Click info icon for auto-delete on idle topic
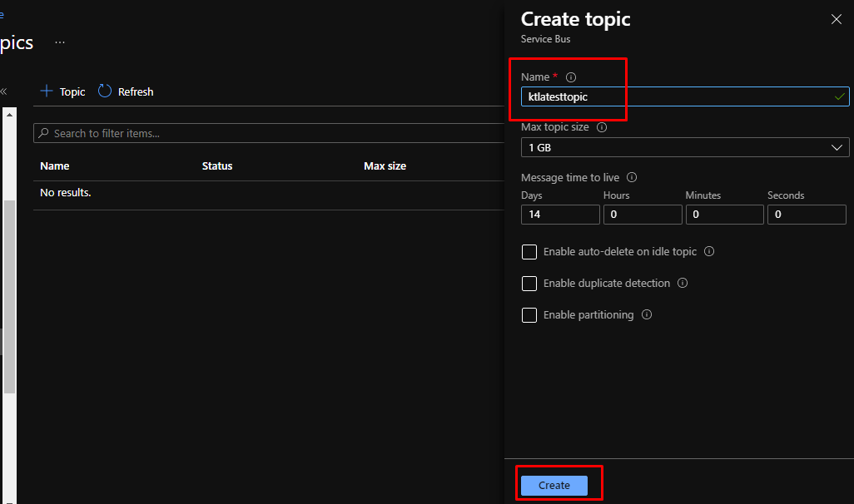The image size is (854, 504). (709, 251)
